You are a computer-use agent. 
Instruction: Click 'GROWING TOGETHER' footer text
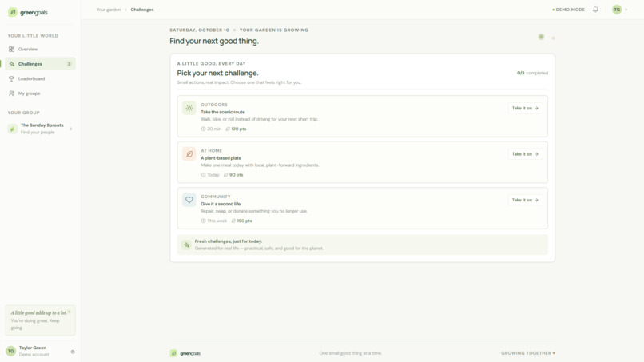click(x=528, y=353)
